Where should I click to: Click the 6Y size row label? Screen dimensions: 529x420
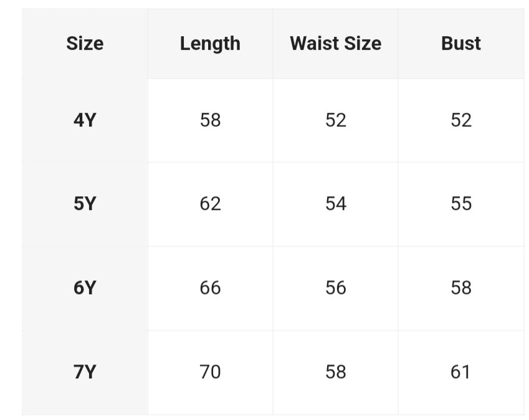click(x=85, y=288)
